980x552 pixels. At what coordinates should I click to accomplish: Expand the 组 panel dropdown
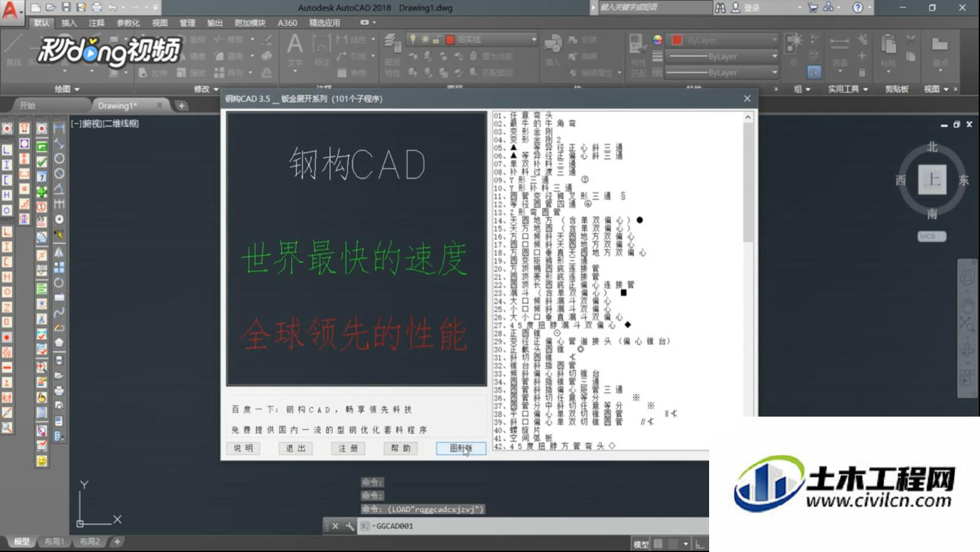802,89
